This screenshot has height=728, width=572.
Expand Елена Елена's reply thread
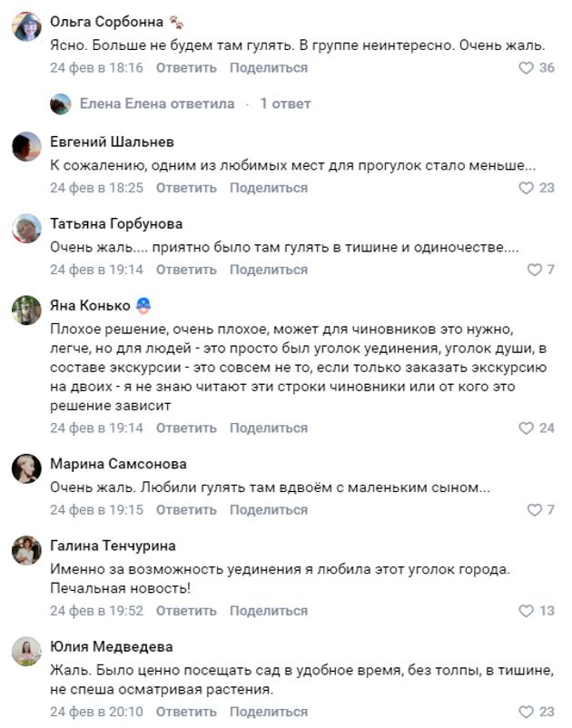(x=156, y=104)
